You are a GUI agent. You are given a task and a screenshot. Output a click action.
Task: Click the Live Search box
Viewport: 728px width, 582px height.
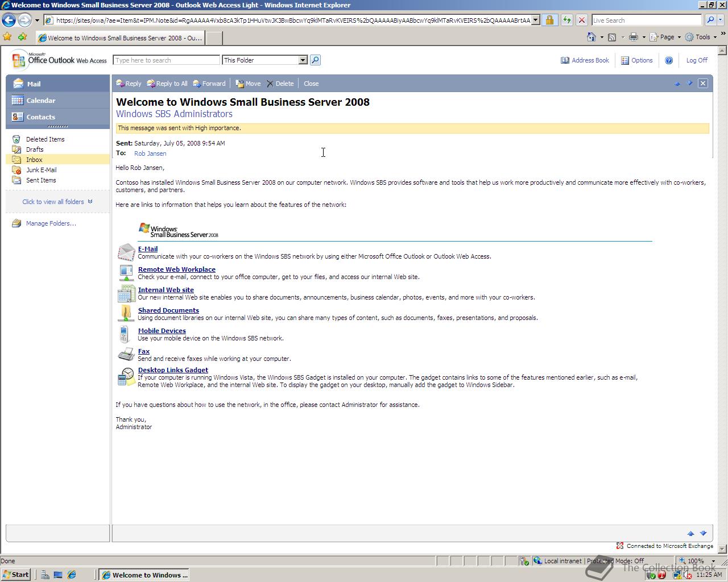click(x=646, y=20)
